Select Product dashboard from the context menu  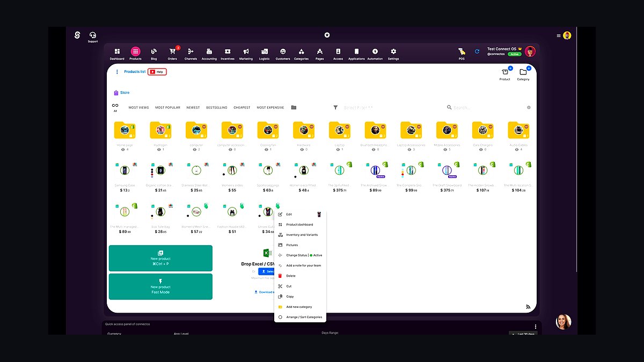[300, 225]
